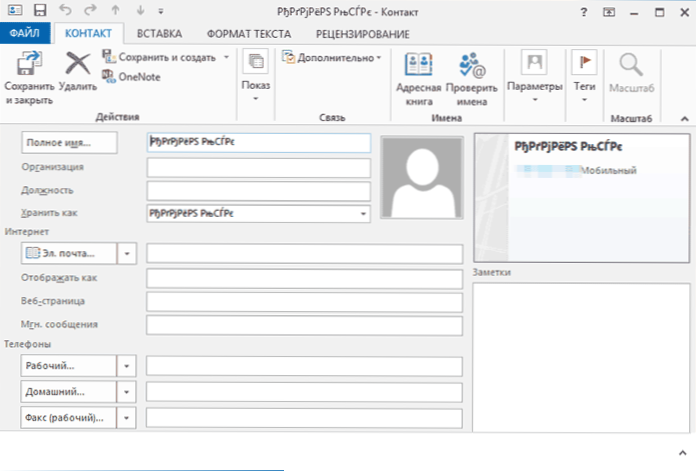Click the business card preview
Viewport: 696px width, 471px height.
click(582, 198)
